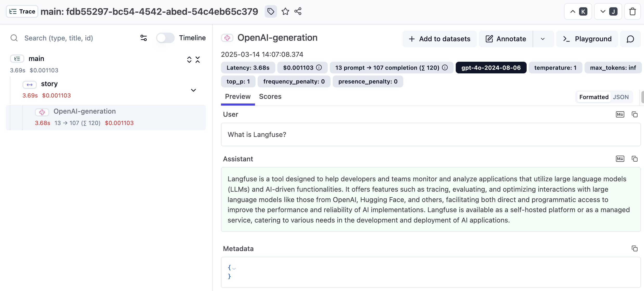This screenshot has width=644, height=291.
Task: Click the 'What is Langfuse?' user text
Action: 257,135
